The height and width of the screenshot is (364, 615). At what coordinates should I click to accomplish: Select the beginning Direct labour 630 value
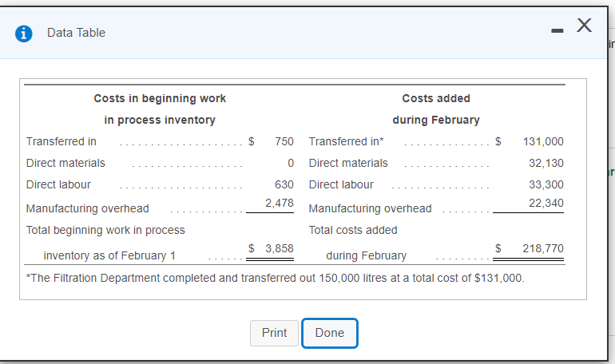click(284, 184)
